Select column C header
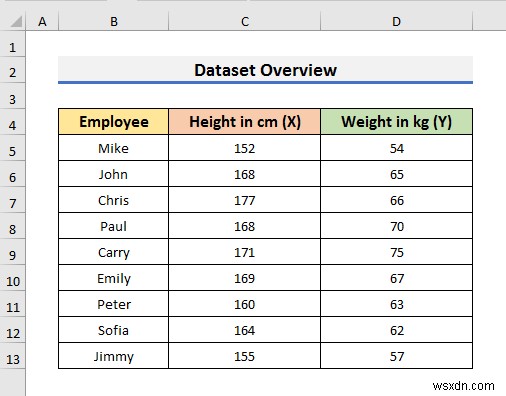This screenshot has height=396, width=506. tap(245, 22)
